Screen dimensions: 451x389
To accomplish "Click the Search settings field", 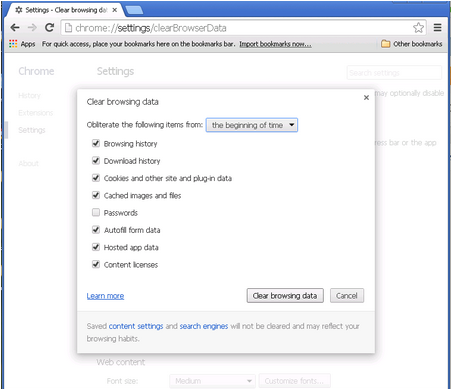I will point(394,73).
